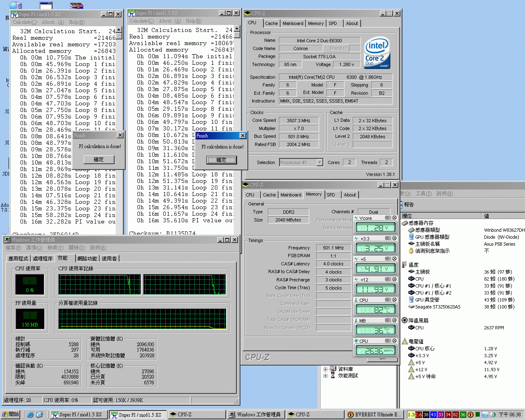Viewport: 525px width, 420px height.
Task: Click the 欄位 column header in EVEREST
Action: click(441, 216)
